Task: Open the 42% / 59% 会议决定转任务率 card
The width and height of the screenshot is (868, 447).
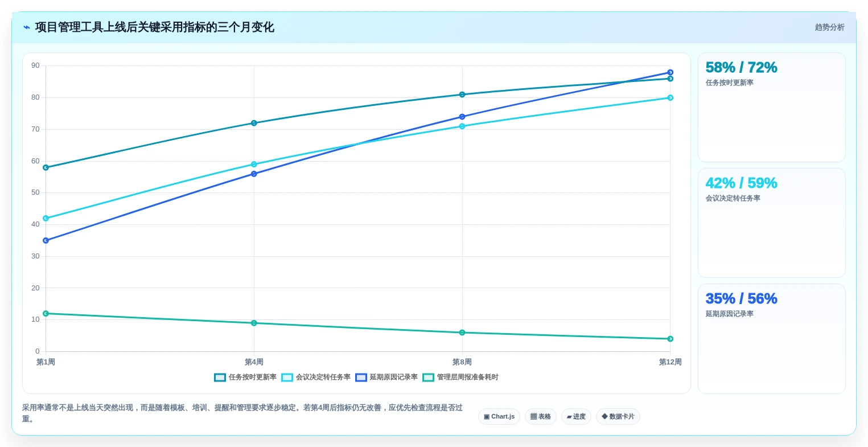Action: point(772,223)
